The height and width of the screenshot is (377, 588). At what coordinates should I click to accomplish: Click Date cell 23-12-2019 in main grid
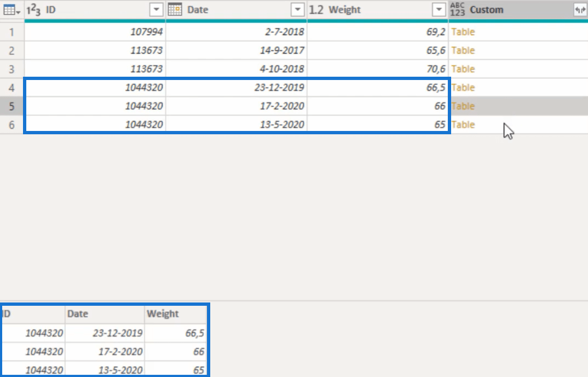coord(237,88)
